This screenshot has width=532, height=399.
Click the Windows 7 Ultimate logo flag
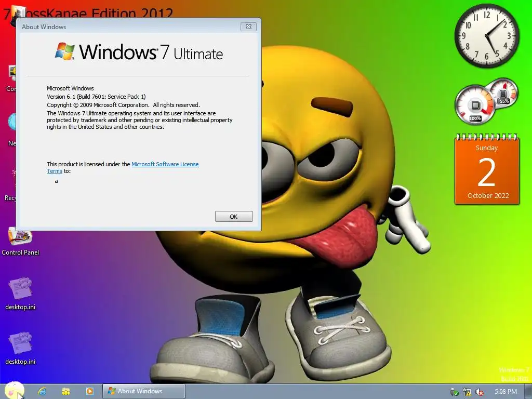pos(65,51)
